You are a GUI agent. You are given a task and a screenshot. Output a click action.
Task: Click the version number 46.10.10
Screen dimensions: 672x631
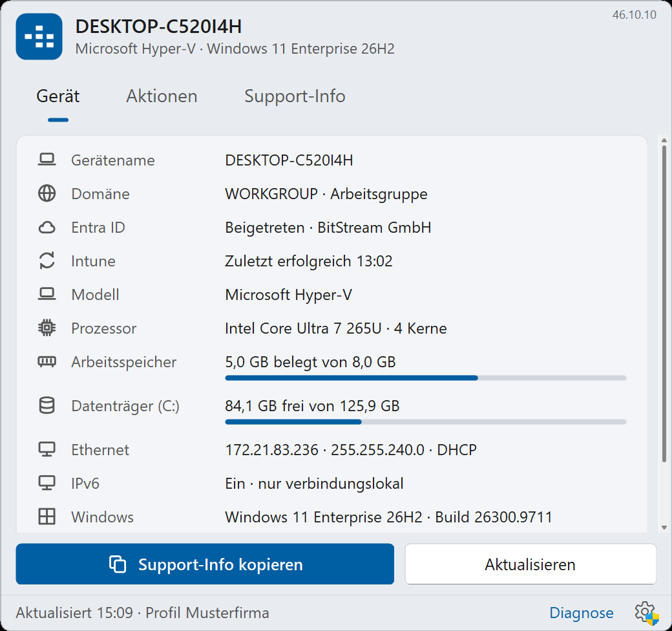[635, 15]
